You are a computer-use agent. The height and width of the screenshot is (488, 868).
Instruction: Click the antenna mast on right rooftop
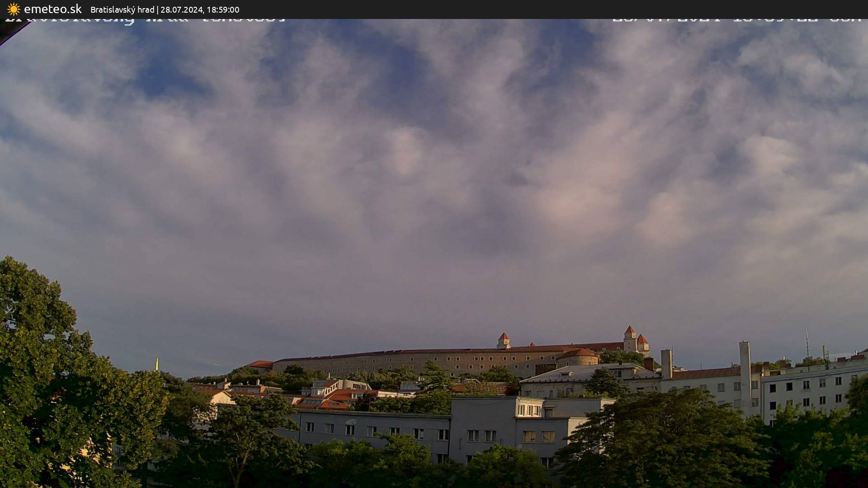pos(807,343)
